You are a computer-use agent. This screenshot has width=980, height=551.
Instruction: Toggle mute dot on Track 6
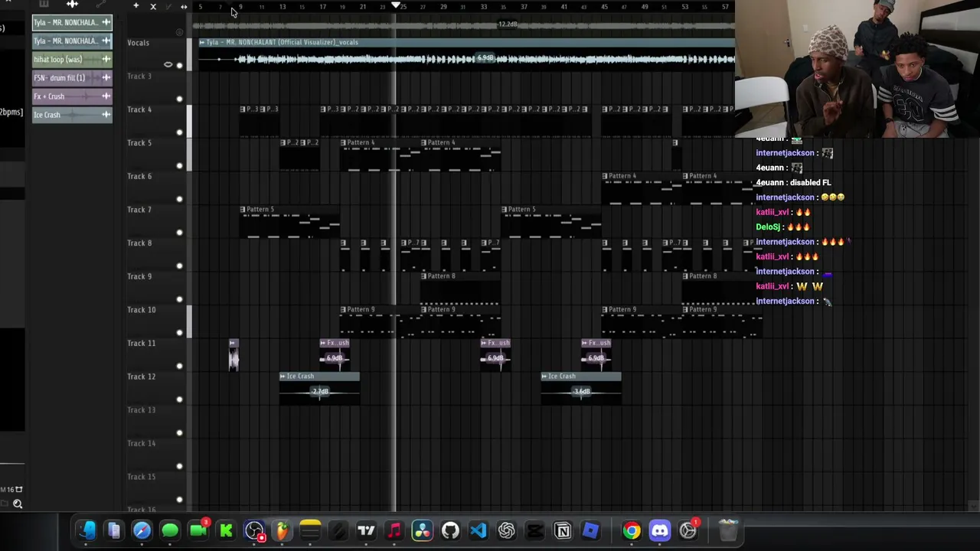(x=179, y=199)
